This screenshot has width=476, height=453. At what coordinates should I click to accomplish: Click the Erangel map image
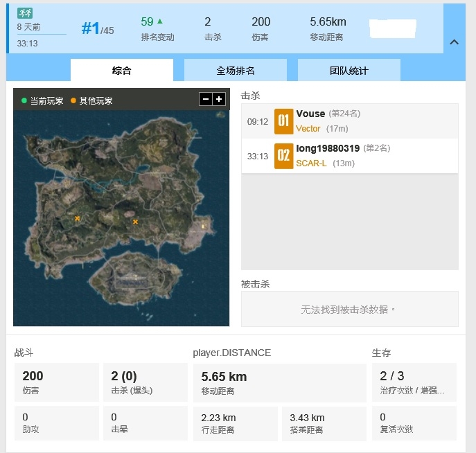click(121, 218)
